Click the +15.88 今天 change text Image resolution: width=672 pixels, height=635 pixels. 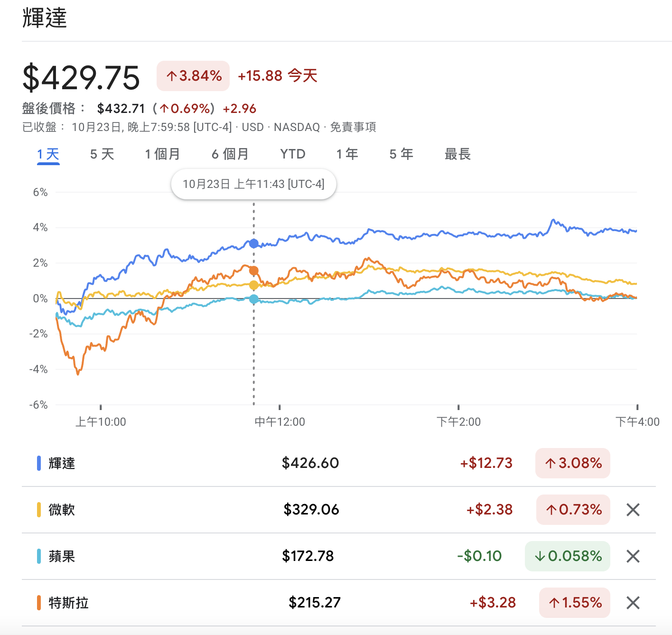[278, 76]
